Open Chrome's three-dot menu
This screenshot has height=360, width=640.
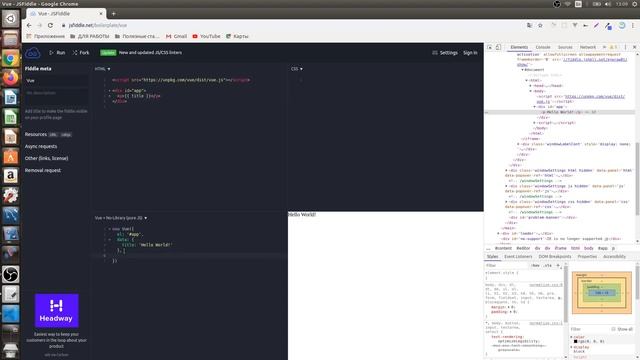click(633, 25)
